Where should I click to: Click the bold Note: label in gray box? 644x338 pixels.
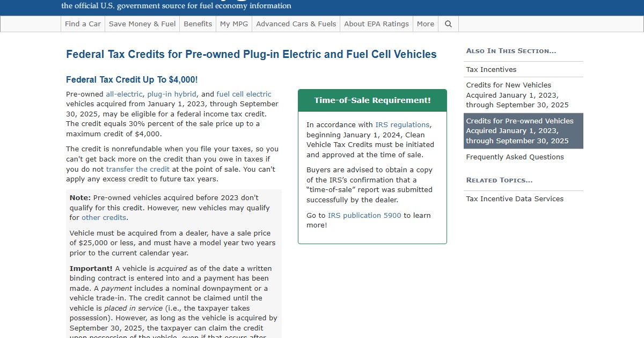coord(80,198)
